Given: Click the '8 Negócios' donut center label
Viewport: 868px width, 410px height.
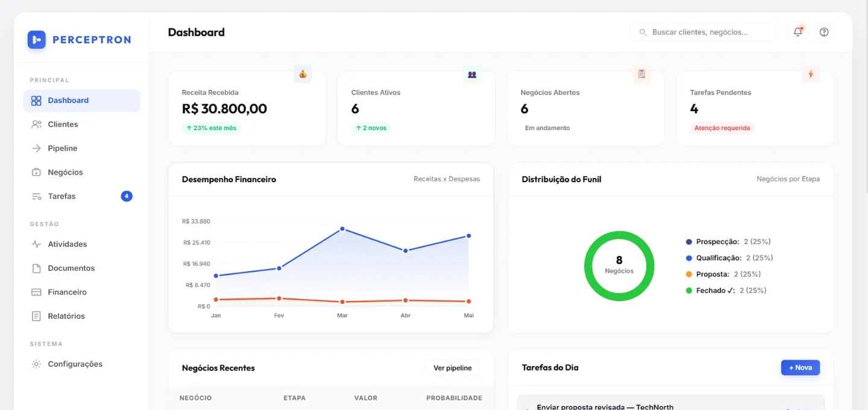Looking at the screenshot, I should 619,265.
